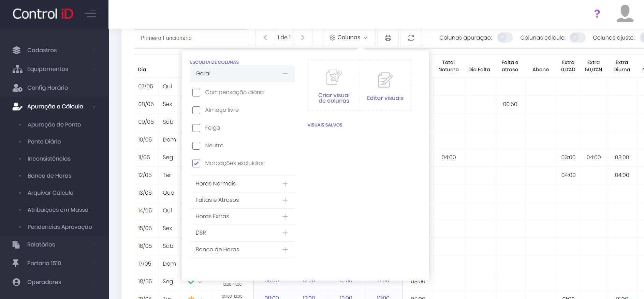Toggle Colunas cálculo switch
This screenshot has height=299, width=644.
[x=577, y=38]
